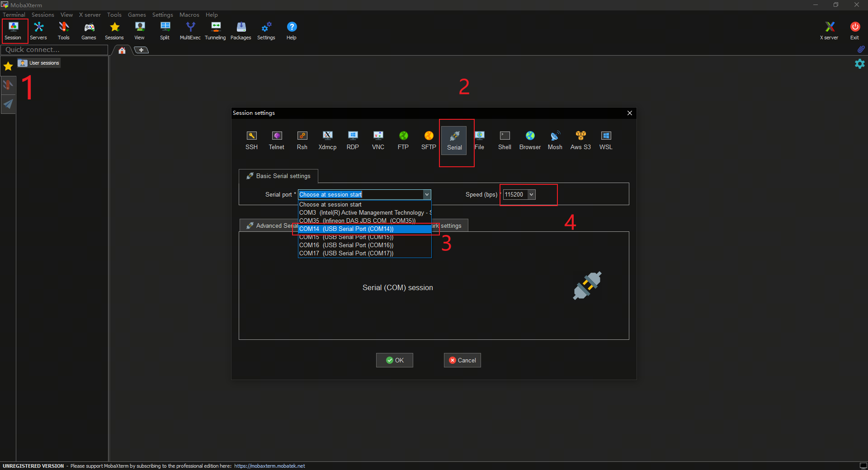Screen dimensions: 868x470
Task: Open the Tools toolbar icon
Action: click(x=64, y=31)
